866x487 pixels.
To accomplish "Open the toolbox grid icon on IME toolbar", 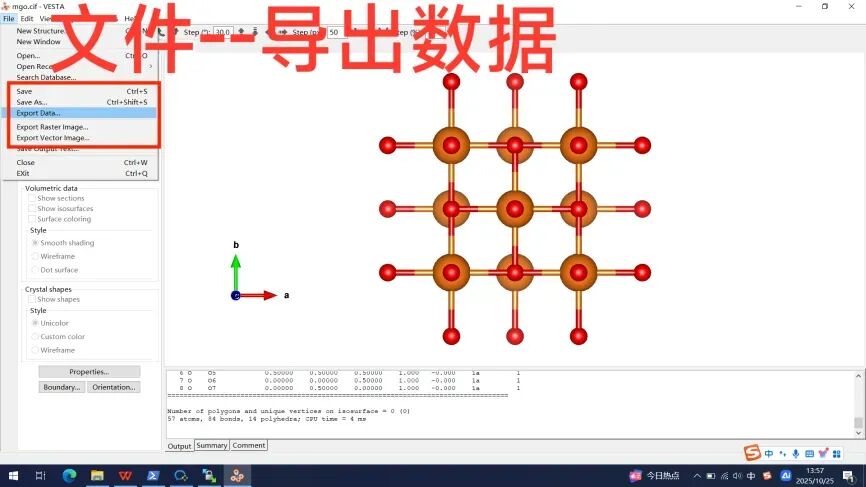I will point(837,454).
